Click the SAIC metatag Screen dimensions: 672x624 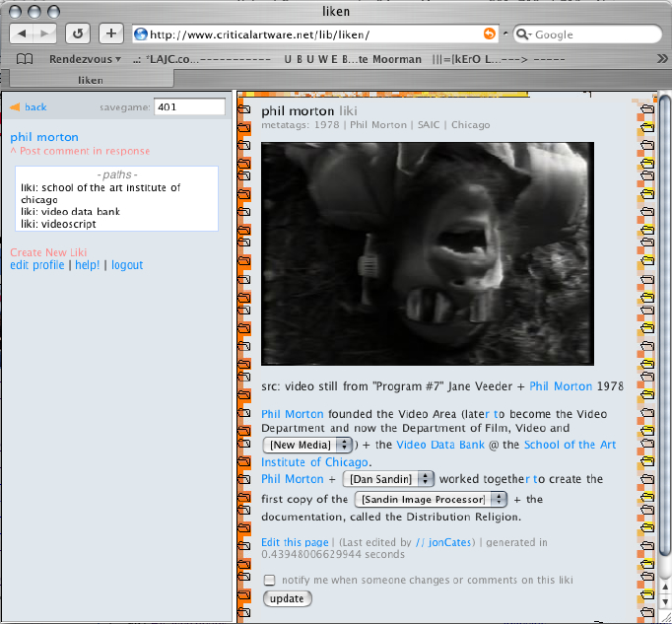click(x=429, y=125)
